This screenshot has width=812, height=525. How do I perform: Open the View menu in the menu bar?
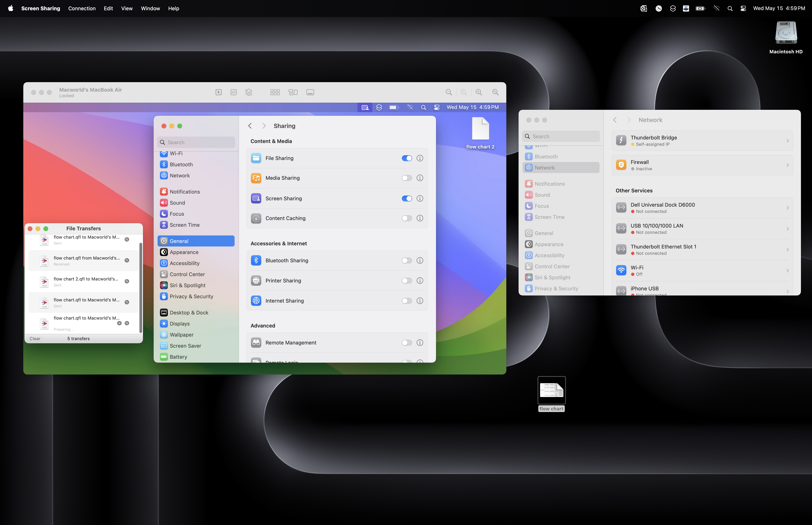(x=127, y=8)
